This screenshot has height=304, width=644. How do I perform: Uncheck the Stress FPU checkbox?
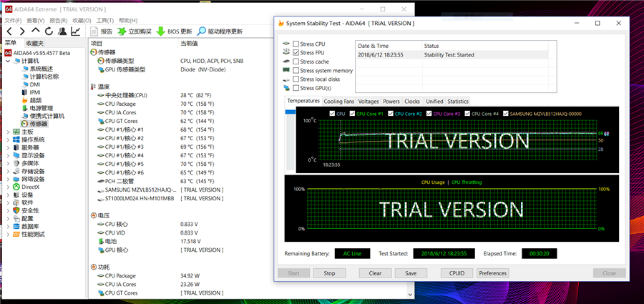296,53
